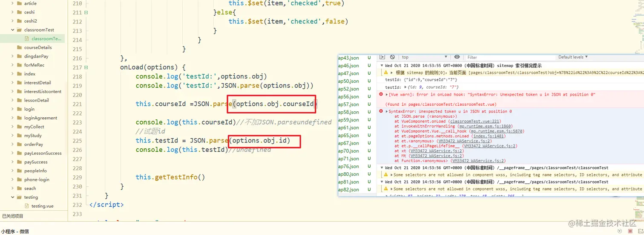Click the red error icon on SyntaxError message
This screenshot has height=235, width=644.
pyautogui.click(x=381, y=111)
